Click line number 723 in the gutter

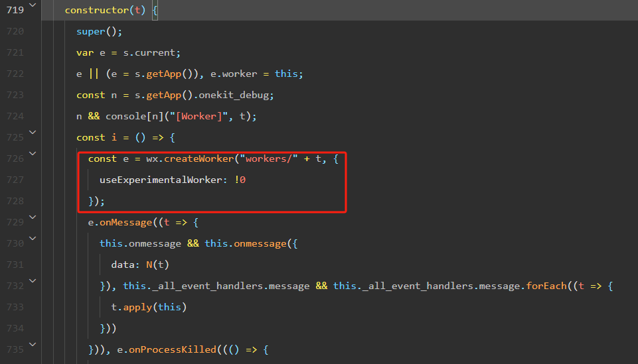(x=15, y=95)
